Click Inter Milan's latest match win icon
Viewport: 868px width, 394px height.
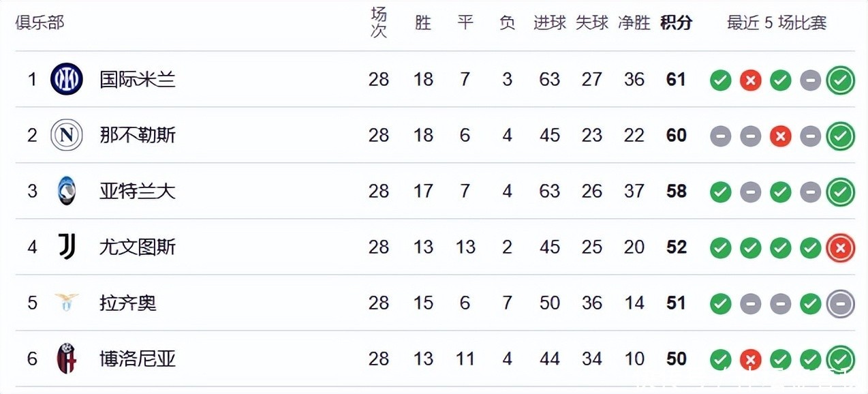840,80
